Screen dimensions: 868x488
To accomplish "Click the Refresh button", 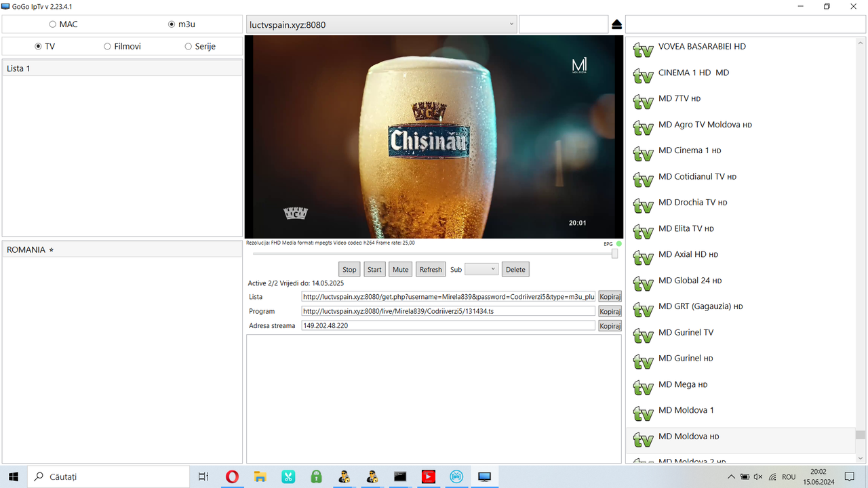I will 431,269.
